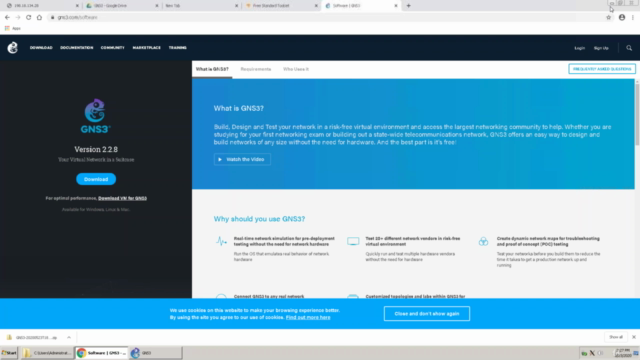Click the blue Download button
Image resolution: width=640 pixels, height=360 pixels.
[x=96, y=179]
